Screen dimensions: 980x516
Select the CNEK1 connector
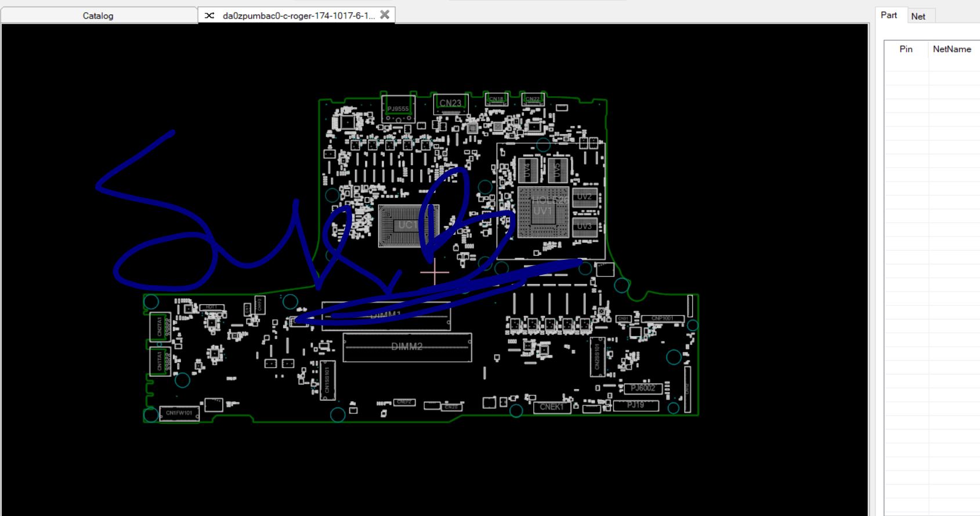pyautogui.click(x=552, y=407)
